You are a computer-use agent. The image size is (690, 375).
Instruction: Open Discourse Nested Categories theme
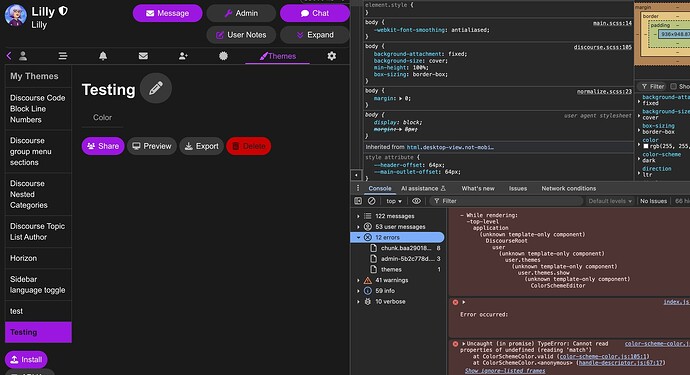(38, 194)
